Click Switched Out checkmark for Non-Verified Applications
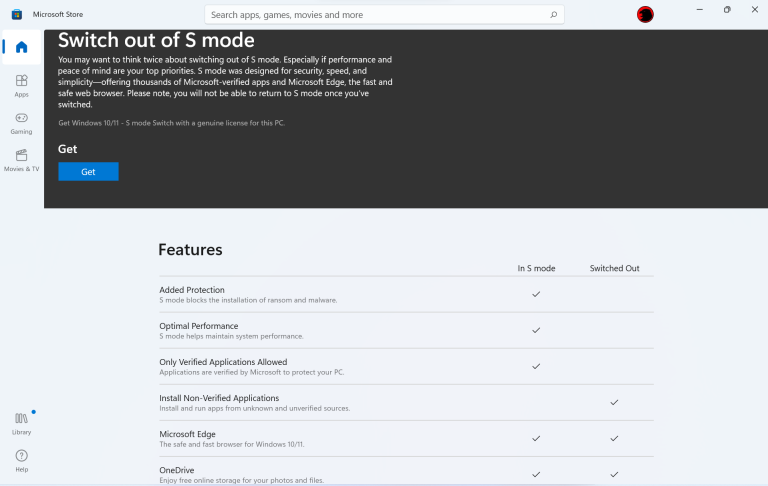Image resolution: width=768 pixels, height=486 pixels. pyautogui.click(x=614, y=402)
